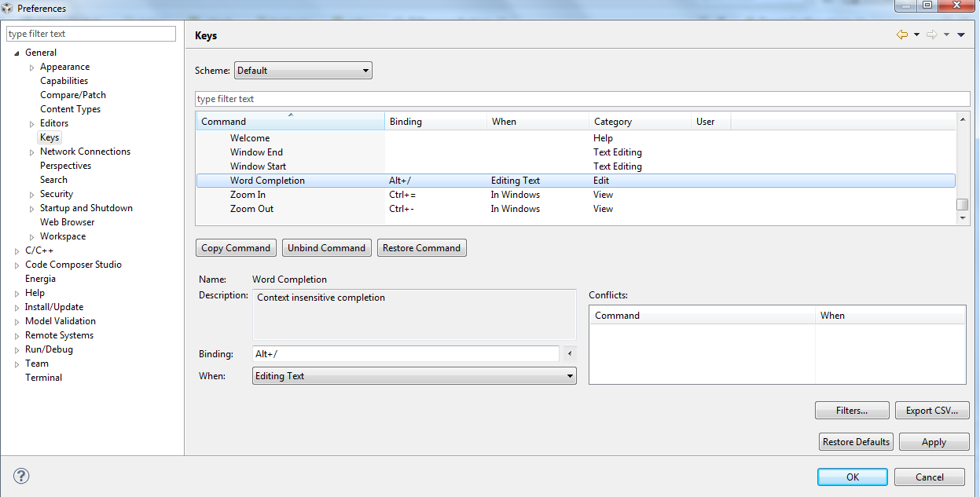Expand the Security tree node

[32, 195]
